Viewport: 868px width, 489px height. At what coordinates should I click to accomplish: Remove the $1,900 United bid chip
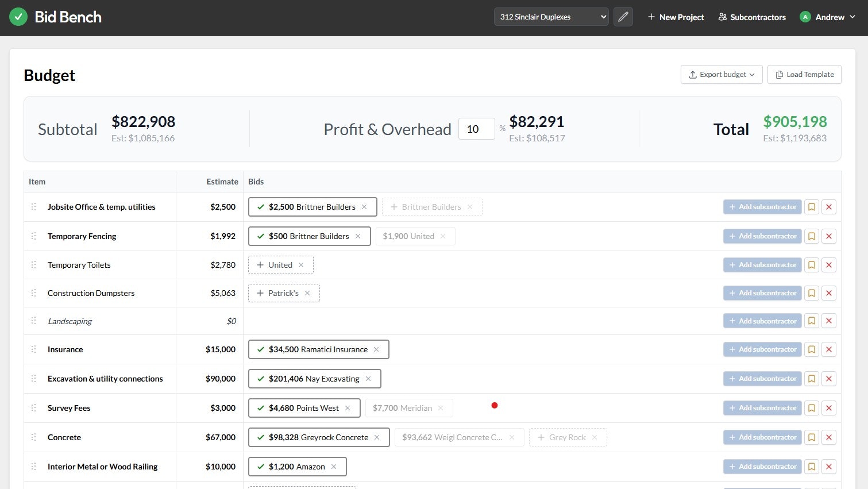443,236
